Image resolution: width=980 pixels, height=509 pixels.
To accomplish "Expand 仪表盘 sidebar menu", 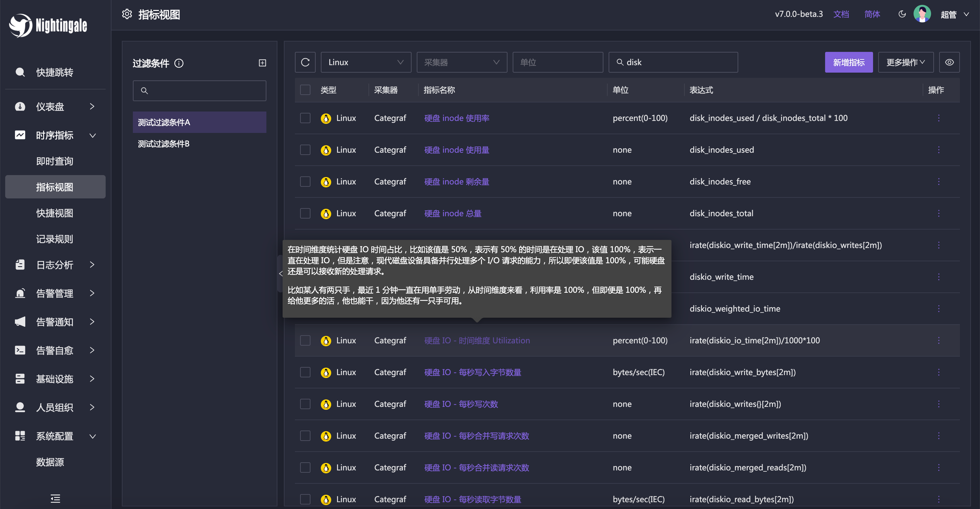I will coord(55,107).
